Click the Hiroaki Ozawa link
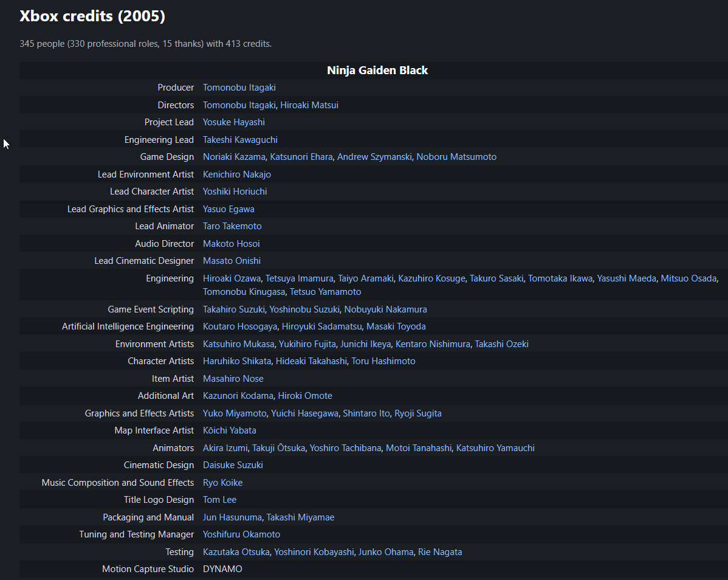The height and width of the screenshot is (580, 728). (232, 278)
